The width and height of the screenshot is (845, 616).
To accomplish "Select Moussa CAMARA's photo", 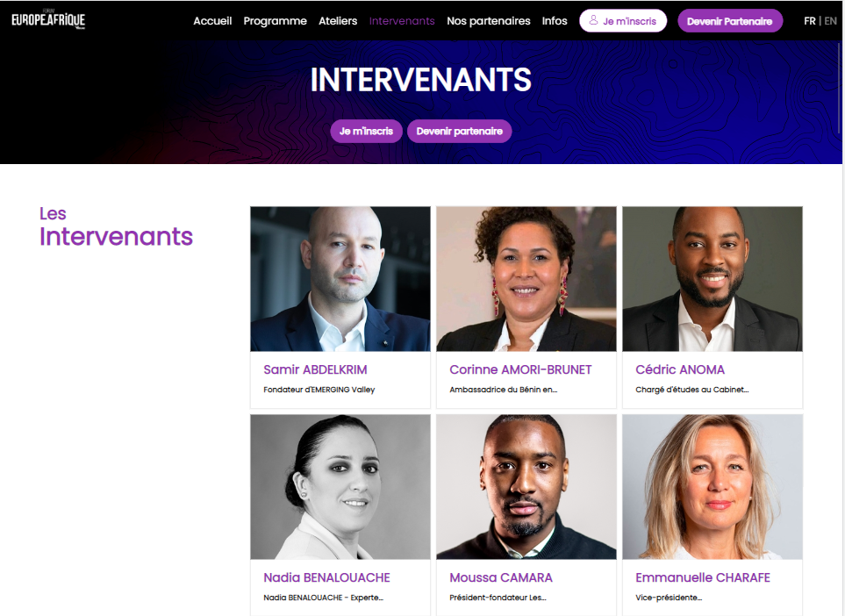I will pos(526,487).
